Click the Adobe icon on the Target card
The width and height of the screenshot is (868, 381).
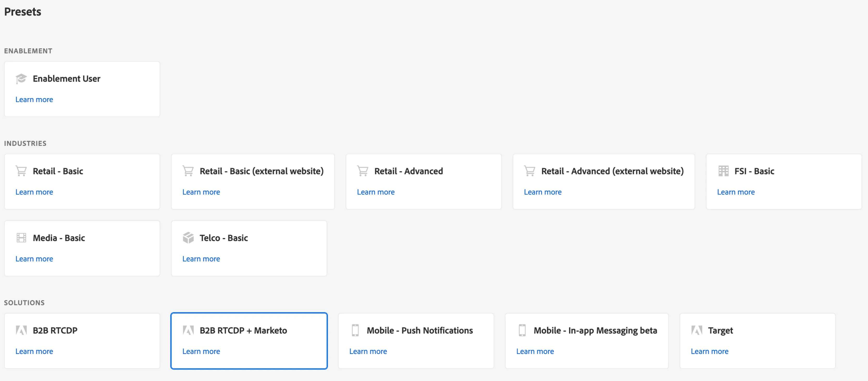click(697, 330)
